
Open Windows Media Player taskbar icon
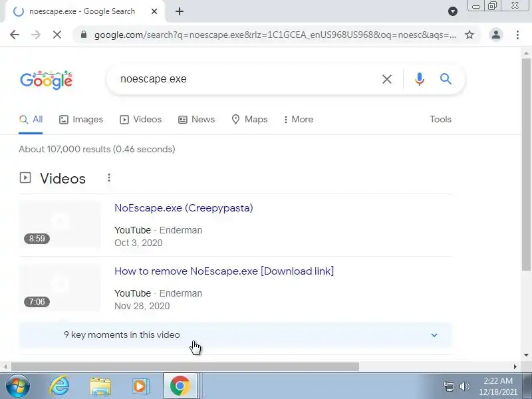coord(140,386)
